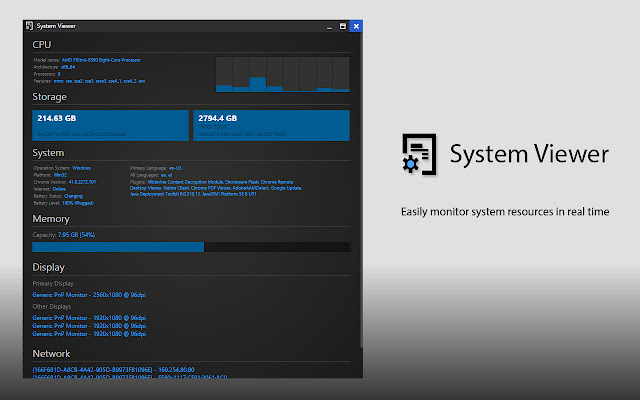Maximize the System Viewer window
Image resolution: width=640 pixels, height=400 pixels.
coord(343,26)
